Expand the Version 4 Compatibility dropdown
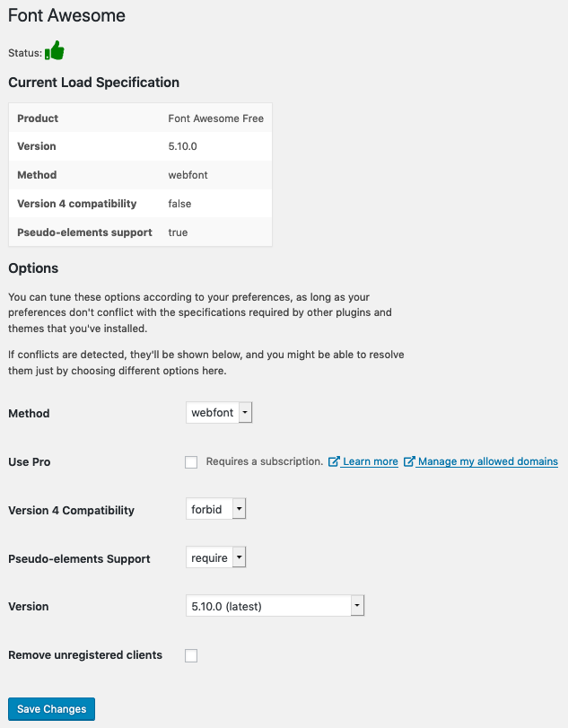 pyautogui.click(x=215, y=509)
